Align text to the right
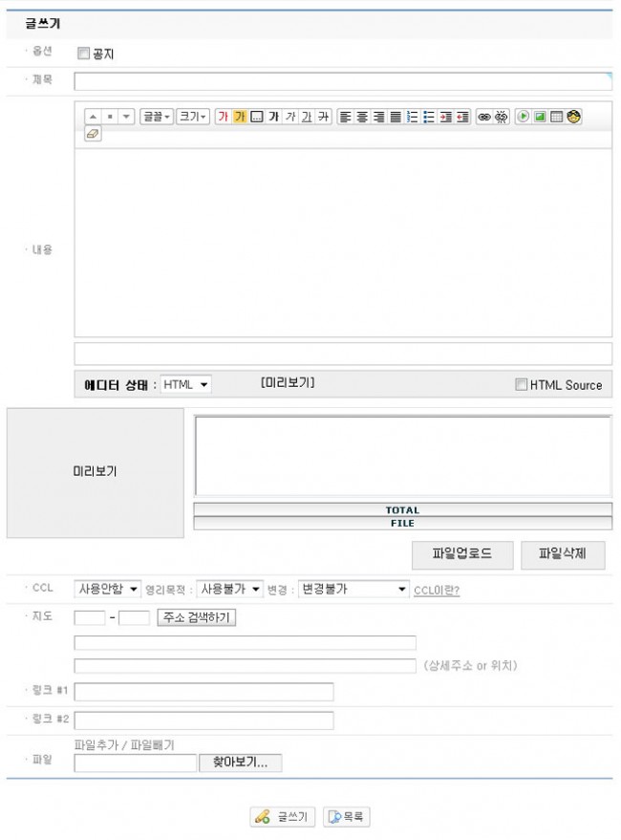The width and height of the screenshot is (621, 840). [379, 117]
